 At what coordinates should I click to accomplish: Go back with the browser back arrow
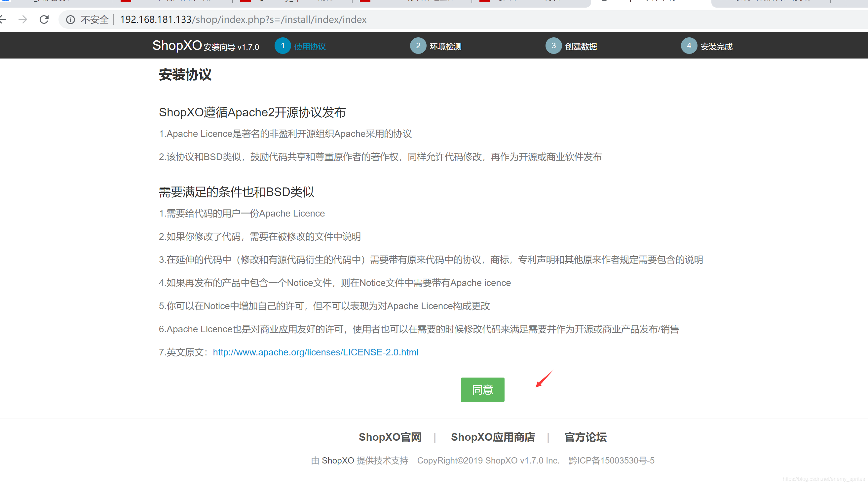click(3, 20)
